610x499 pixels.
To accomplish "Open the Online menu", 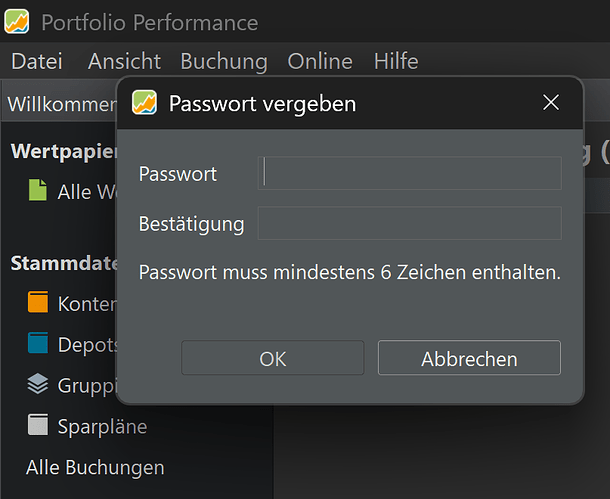I will tap(320, 62).
